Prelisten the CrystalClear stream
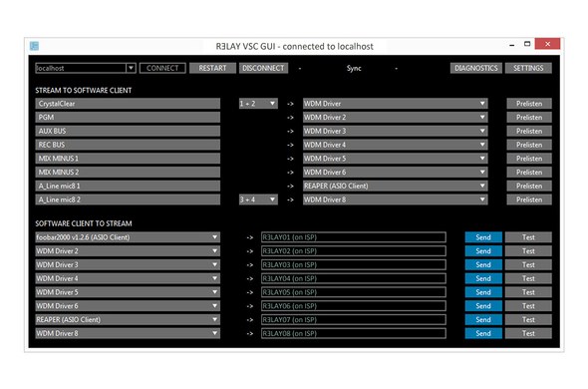This screenshot has width=588, height=389. pos(529,104)
